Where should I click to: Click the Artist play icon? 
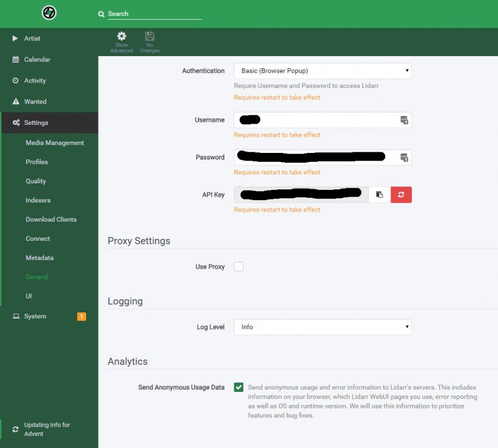click(x=15, y=38)
